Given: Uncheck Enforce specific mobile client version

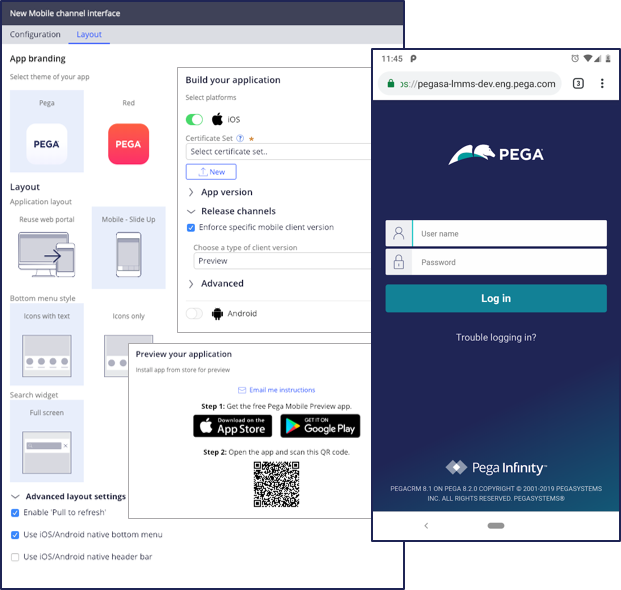Looking at the screenshot, I should click(192, 228).
